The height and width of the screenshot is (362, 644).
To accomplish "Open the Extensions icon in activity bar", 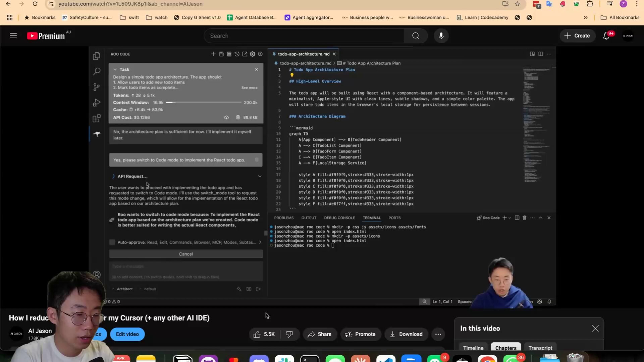I will pos(97,118).
